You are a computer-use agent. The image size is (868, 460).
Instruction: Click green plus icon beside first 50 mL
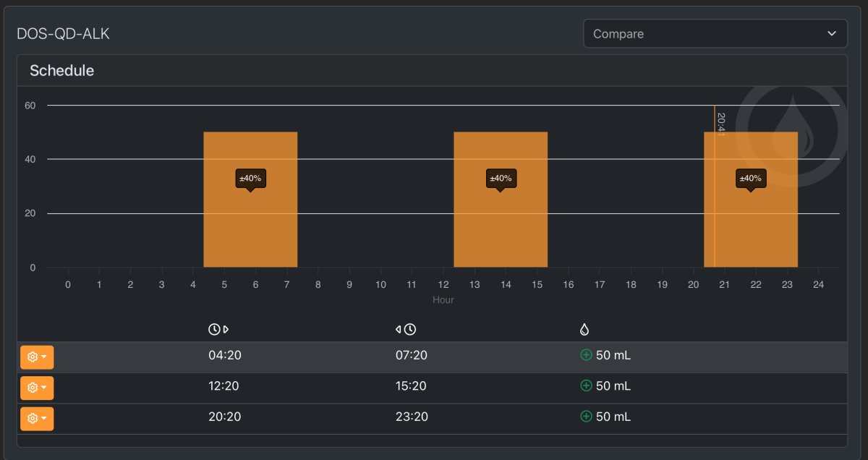(587, 355)
